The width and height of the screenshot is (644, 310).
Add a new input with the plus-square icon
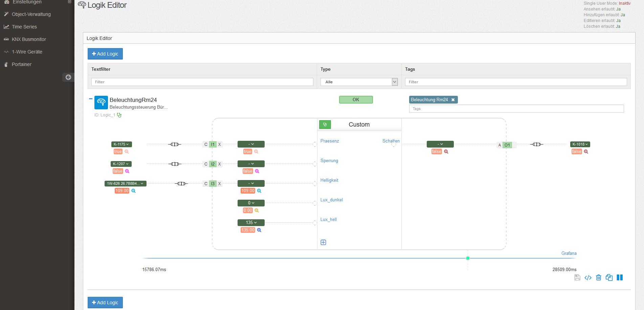[323, 242]
